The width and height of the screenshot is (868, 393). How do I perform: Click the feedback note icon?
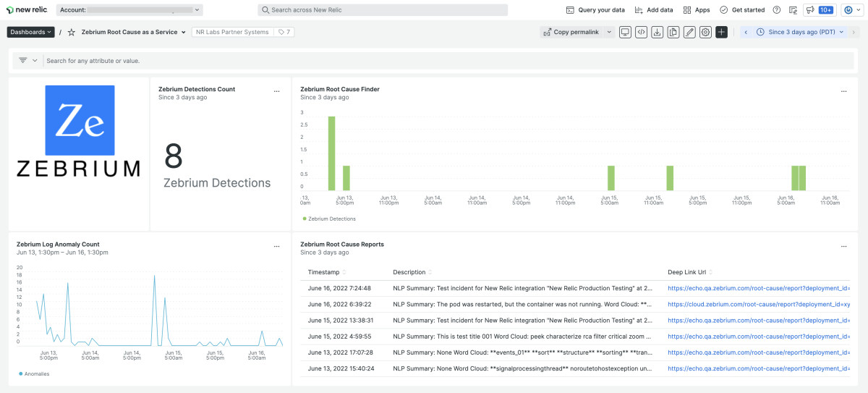coord(793,10)
